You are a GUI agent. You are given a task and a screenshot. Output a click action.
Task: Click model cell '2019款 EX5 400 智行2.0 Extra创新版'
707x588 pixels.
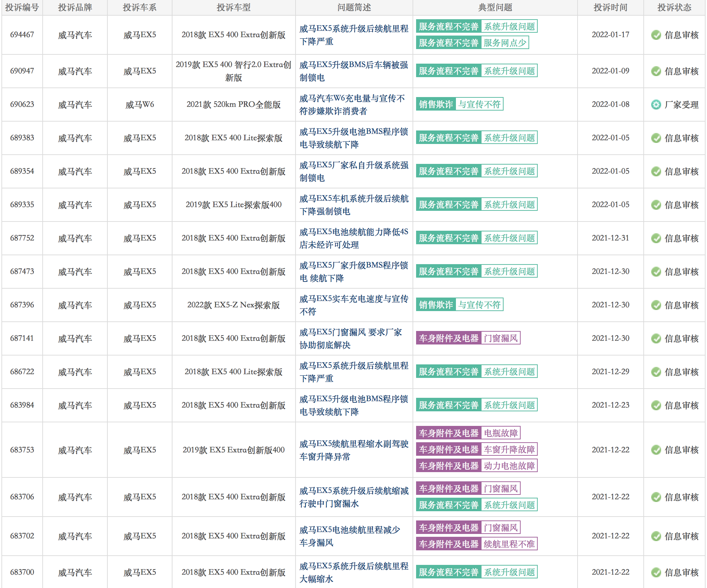click(x=234, y=71)
